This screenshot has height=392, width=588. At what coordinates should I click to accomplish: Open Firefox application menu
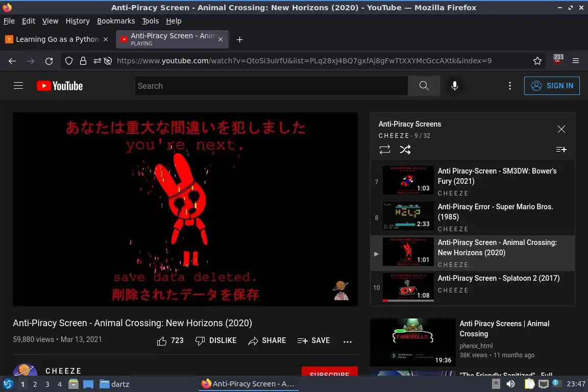pos(576,61)
